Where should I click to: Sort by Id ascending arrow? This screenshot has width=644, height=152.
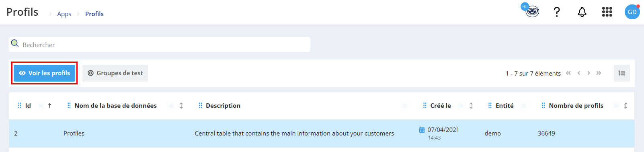pos(50,106)
